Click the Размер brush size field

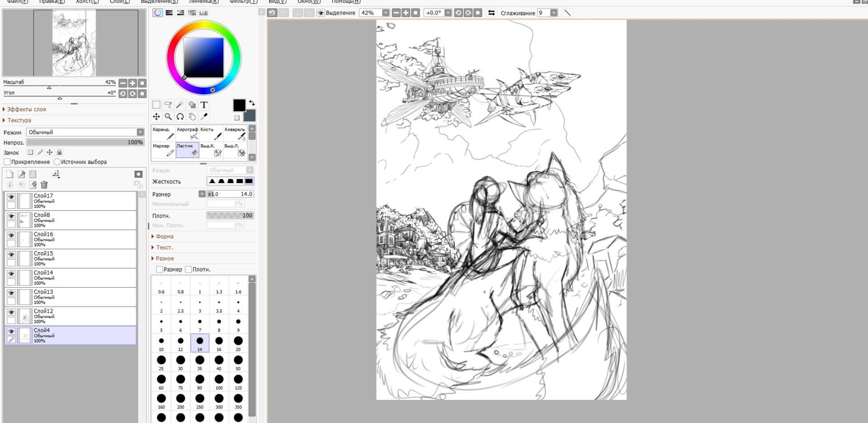(x=230, y=194)
